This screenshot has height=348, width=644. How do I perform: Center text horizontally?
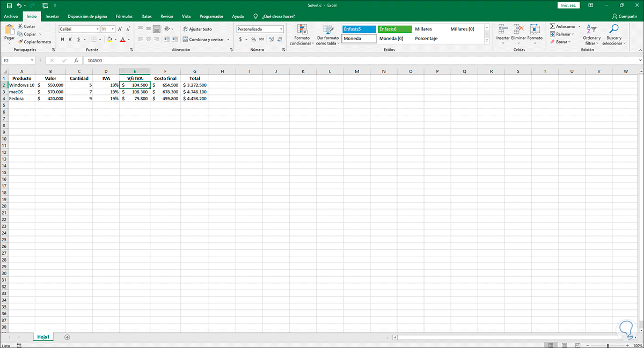148,39
